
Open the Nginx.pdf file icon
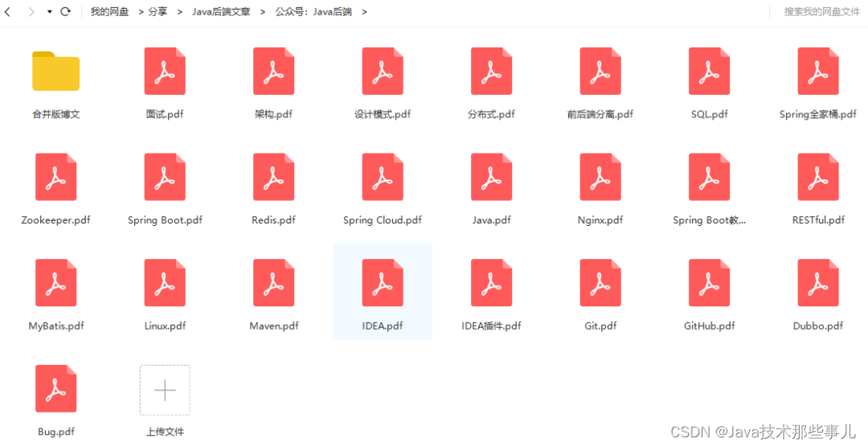coord(600,177)
